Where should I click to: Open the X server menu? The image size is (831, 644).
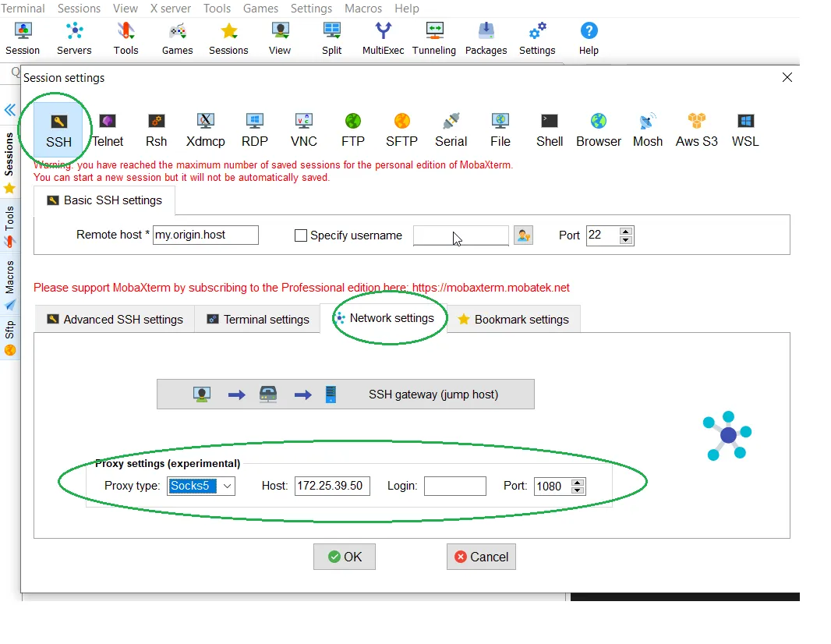point(170,9)
